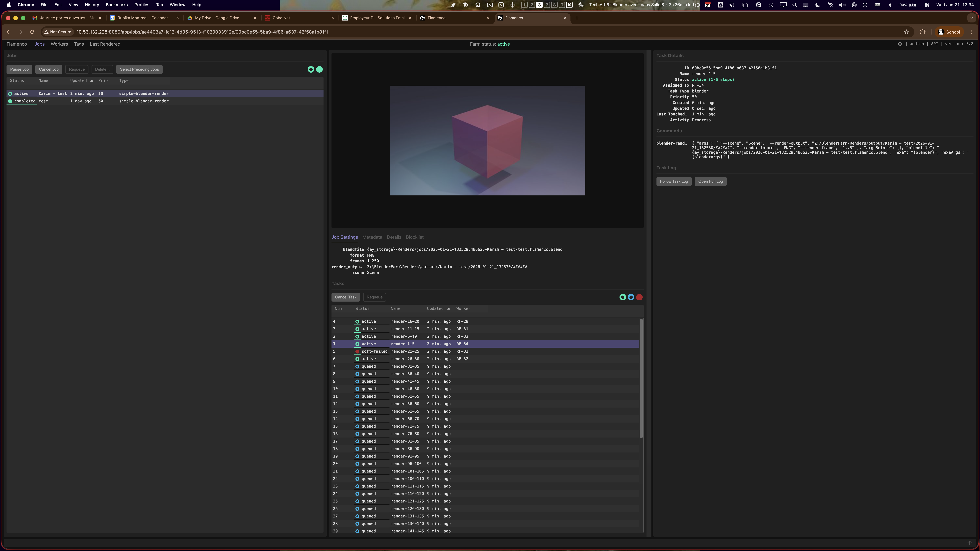Close the Coba.Net tab
Image resolution: width=980 pixels, height=551 pixels.
332,18
